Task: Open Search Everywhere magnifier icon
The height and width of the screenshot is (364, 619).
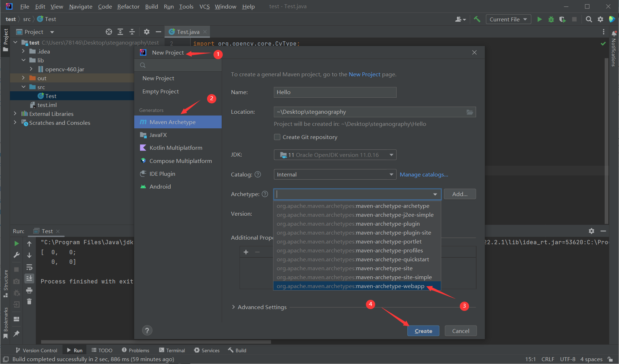Action: pyautogui.click(x=589, y=19)
